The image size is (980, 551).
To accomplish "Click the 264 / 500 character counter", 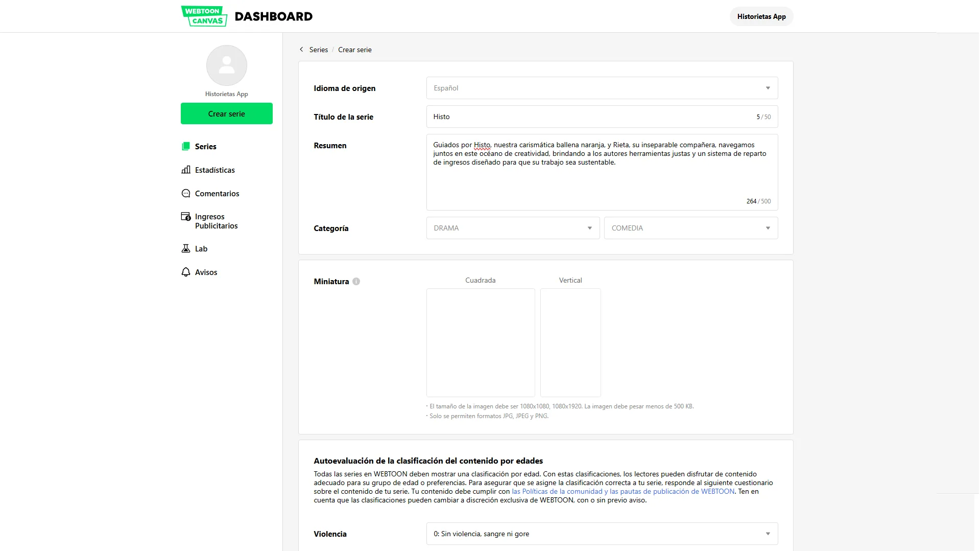I will pos(758,201).
